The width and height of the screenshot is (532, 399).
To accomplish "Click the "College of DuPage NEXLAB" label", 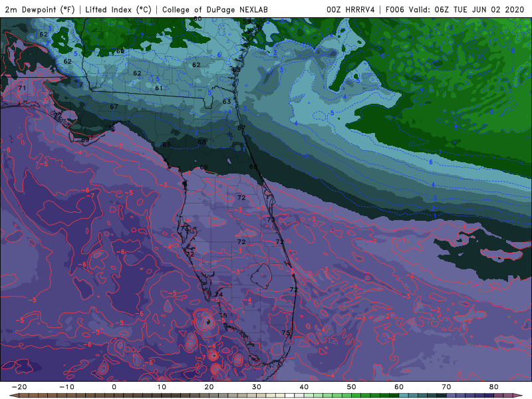I will [x=215, y=10].
